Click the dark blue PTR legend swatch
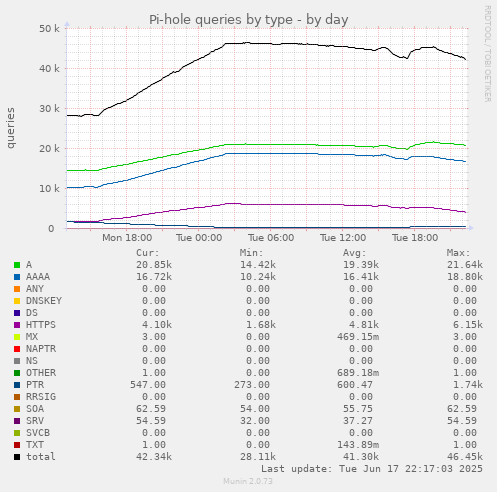The width and height of the screenshot is (497, 492). pos(17,385)
